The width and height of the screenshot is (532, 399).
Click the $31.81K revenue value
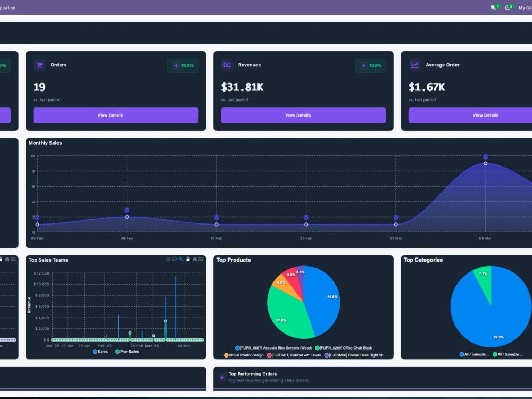coord(242,87)
